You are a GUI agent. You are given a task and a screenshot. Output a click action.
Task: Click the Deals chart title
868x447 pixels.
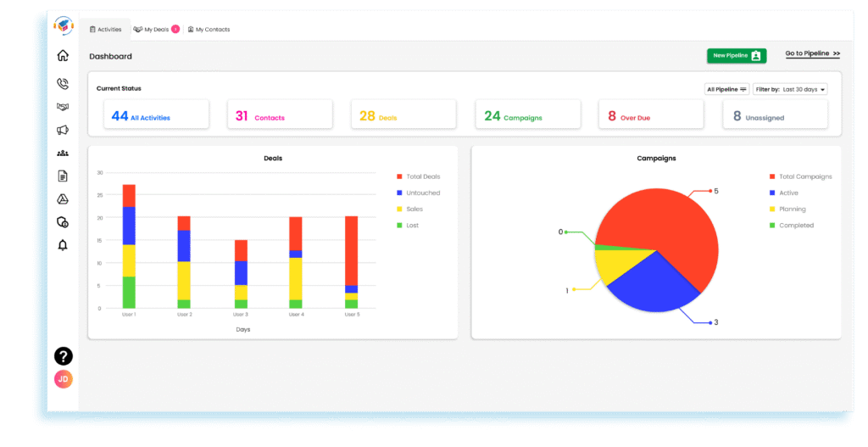point(273,159)
